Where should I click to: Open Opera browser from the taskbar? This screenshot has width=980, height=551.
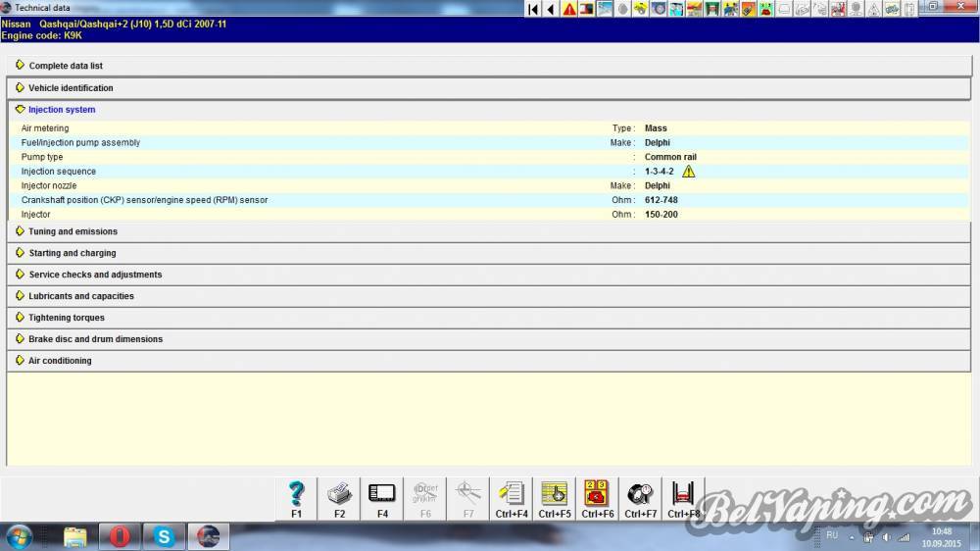point(120,536)
